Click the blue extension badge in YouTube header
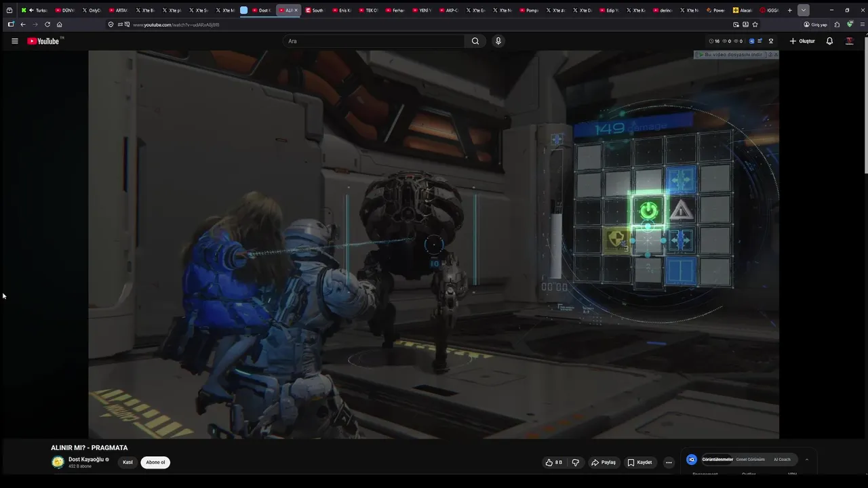The width and height of the screenshot is (868, 488). (x=751, y=41)
